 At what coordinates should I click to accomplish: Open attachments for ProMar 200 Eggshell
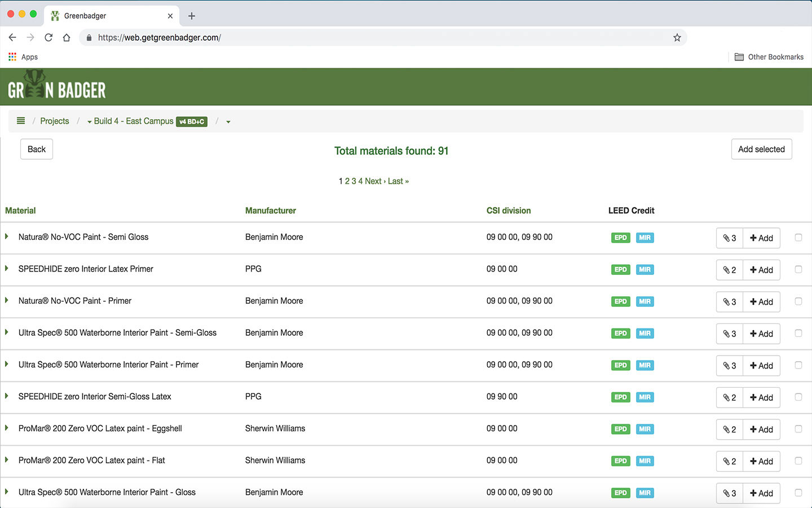click(730, 430)
